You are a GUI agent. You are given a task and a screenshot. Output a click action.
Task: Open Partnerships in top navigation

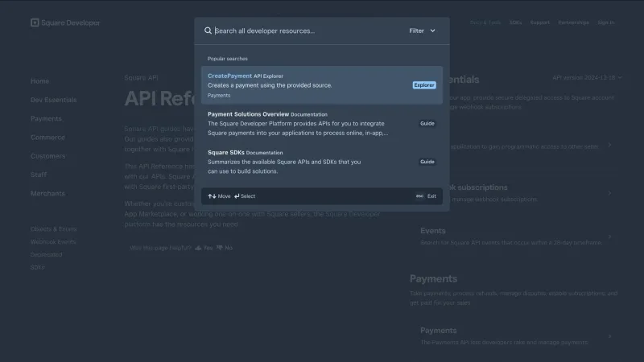click(573, 23)
